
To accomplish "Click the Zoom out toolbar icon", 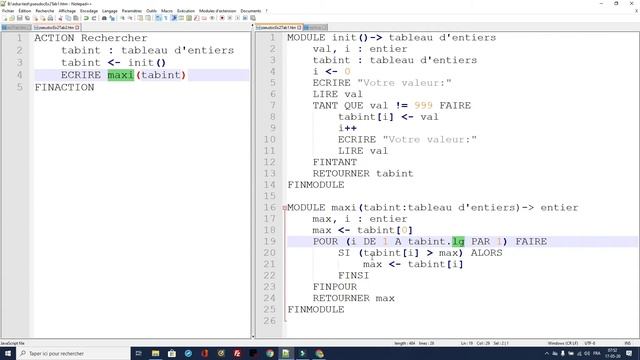I will 131,18.
